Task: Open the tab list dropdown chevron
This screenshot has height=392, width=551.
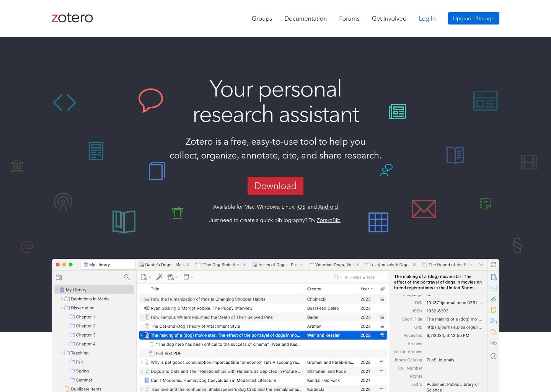Action: click(x=481, y=265)
